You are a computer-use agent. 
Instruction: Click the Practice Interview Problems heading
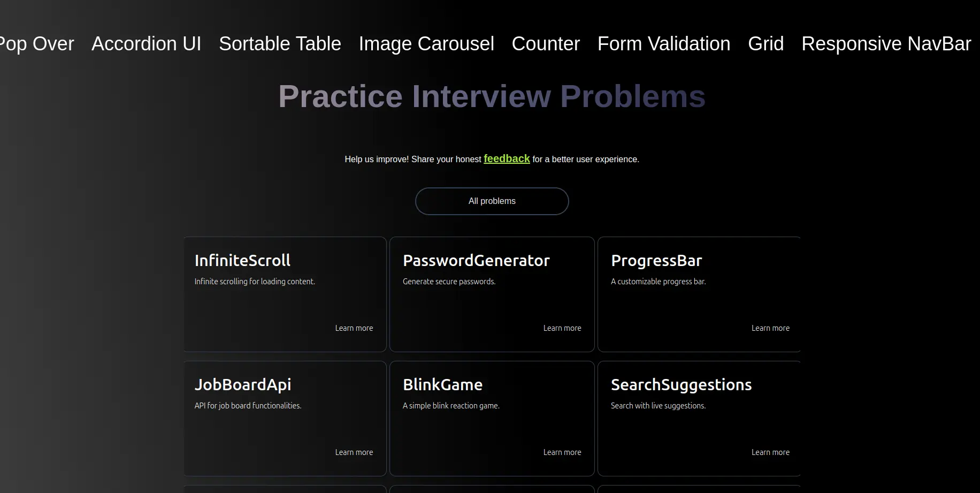point(492,96)
